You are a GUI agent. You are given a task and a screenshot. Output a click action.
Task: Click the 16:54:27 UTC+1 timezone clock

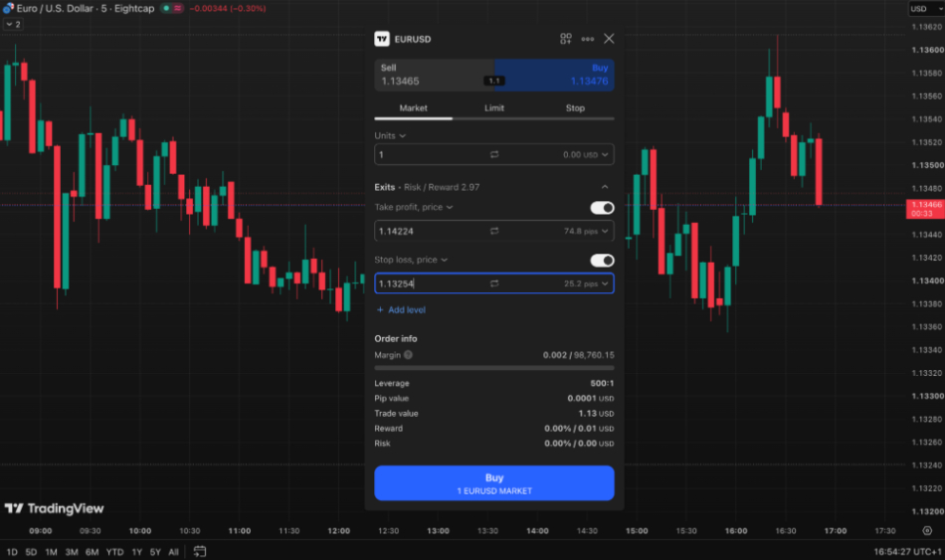coord(906,552)
